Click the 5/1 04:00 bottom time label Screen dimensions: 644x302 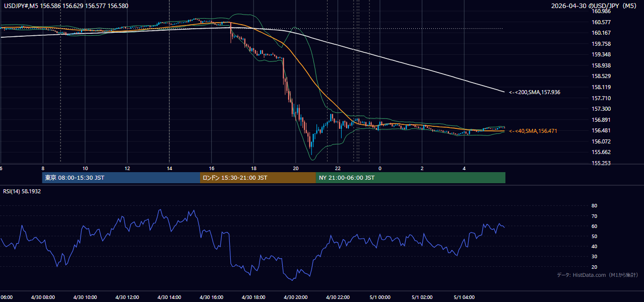pyautogui.click(x=464, y=297)
